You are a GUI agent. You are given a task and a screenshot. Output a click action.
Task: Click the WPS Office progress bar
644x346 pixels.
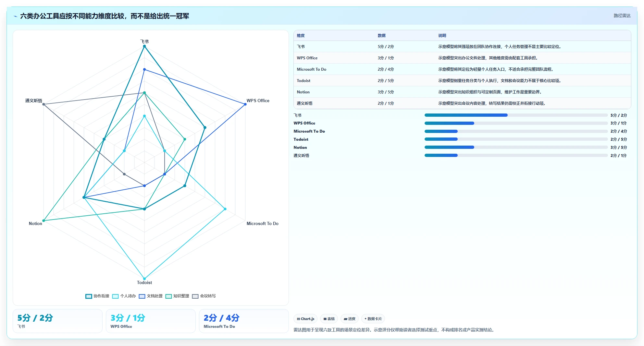[516, 123]
